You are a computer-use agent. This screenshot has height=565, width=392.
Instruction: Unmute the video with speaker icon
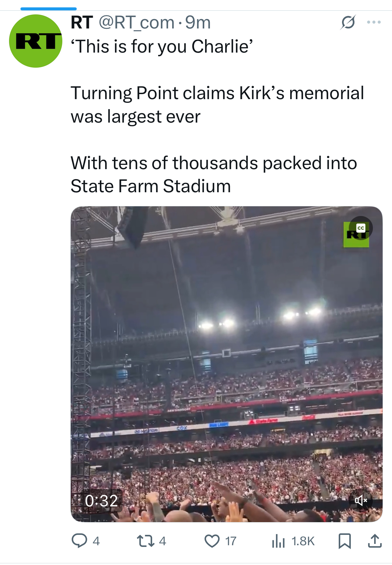[361, 500]
